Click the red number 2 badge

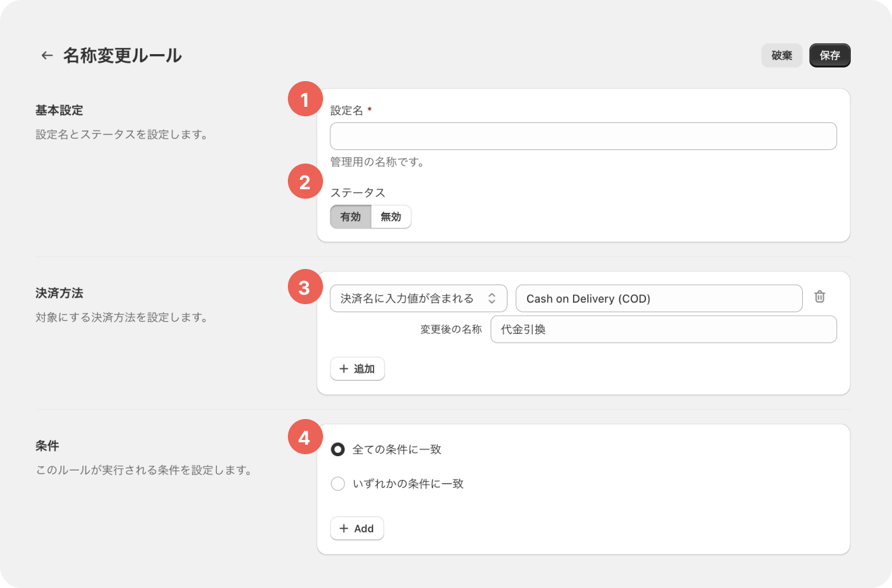[x=305, y=182]
